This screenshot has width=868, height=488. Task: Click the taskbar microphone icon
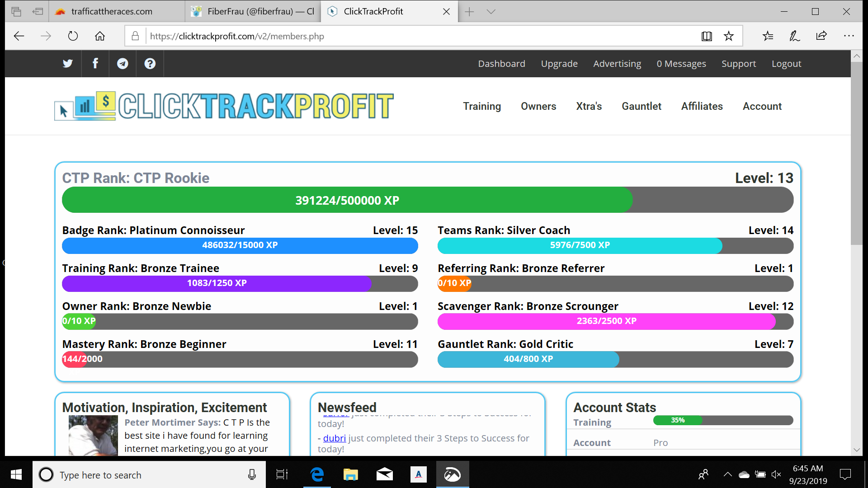pyautogui.click(x=252, y=474)
